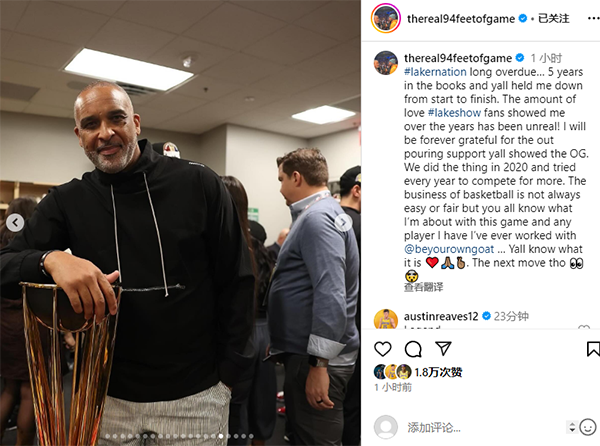600x446 pixels.
Task: Open the austinreaves12 commenter profile
Action: 441,316
